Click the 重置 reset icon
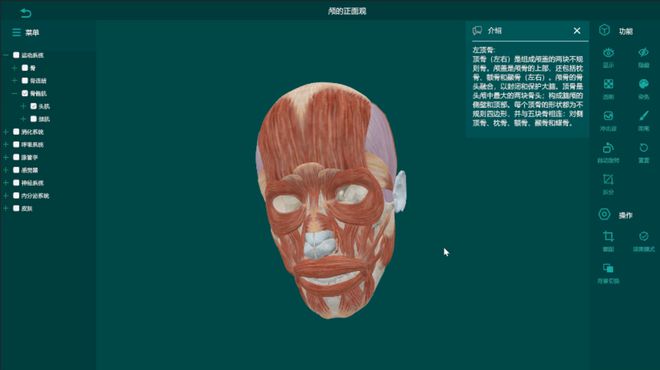The image size is (660, 370). [x=644, y=148]
